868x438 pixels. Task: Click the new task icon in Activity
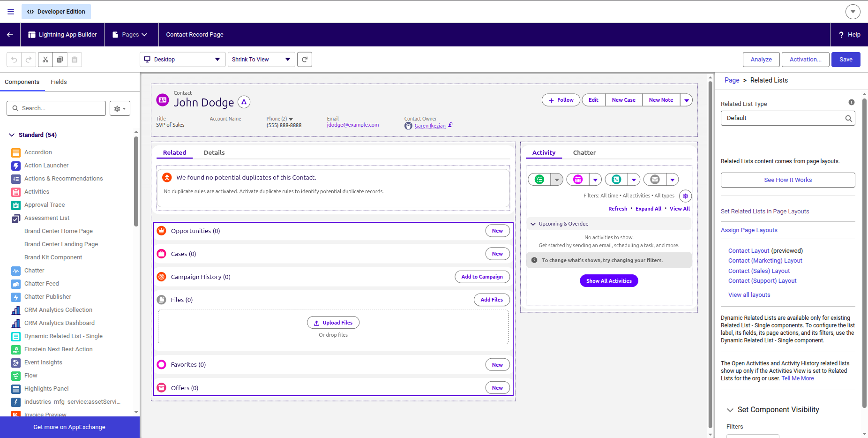(x=539, y=180)
